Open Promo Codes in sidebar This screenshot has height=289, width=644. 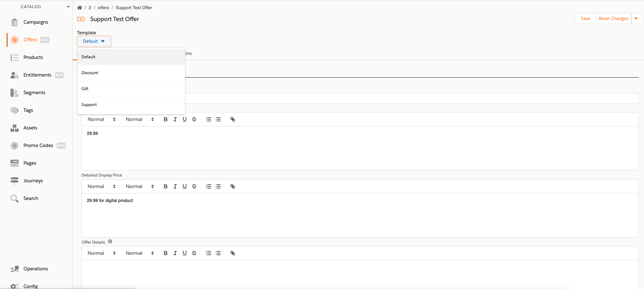pos(38,145)
